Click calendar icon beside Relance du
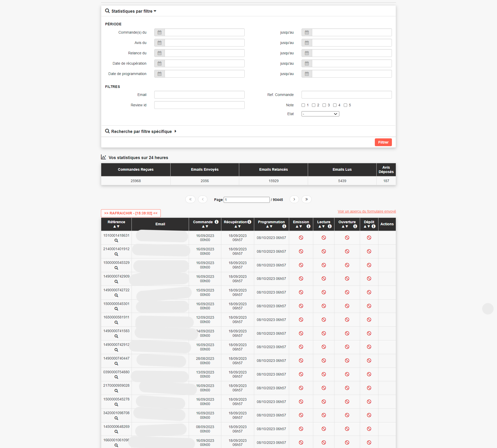The height and width of the screenshot is (448, 497). click(x=159, y=53)
